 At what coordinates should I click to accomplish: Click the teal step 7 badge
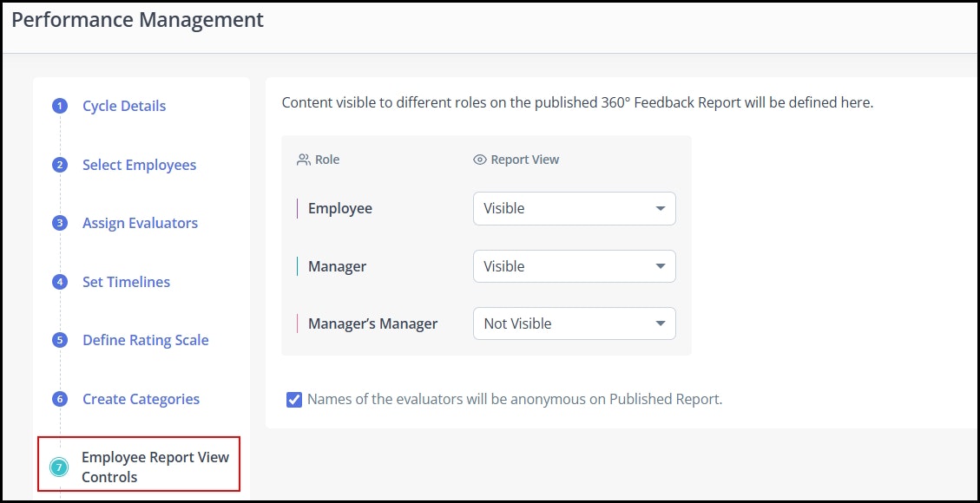59,467
